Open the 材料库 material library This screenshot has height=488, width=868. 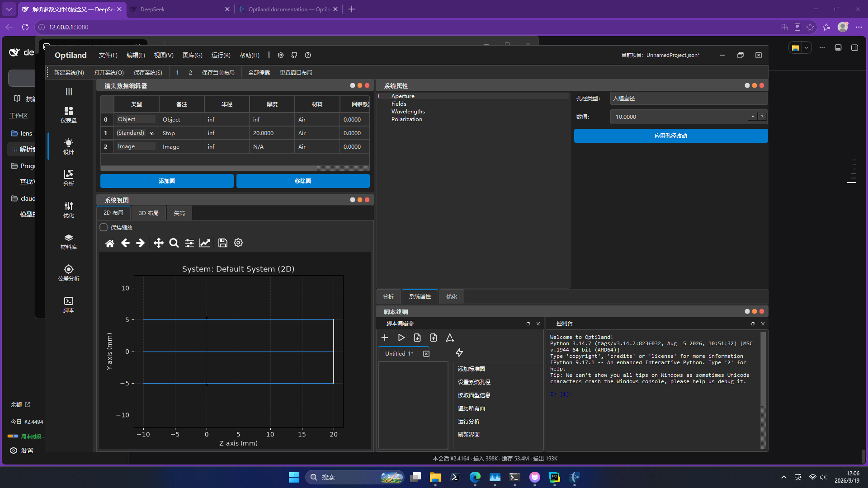69,241
